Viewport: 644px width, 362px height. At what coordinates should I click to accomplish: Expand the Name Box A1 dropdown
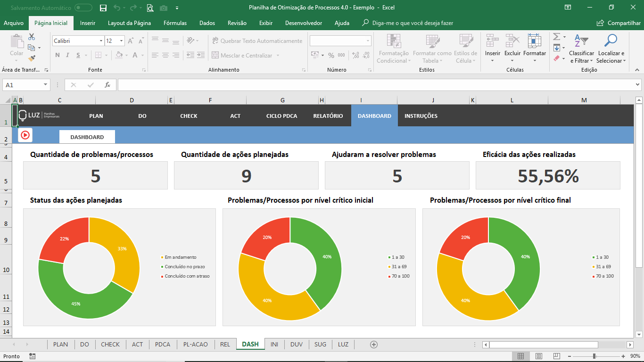tap(46, 85)
